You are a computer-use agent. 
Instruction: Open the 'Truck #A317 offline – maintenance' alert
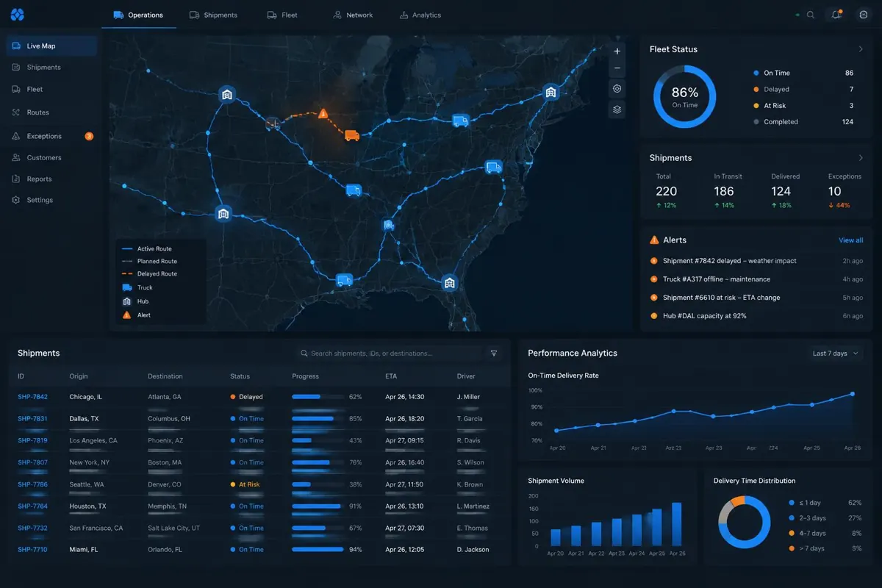(x=756, y=279)
